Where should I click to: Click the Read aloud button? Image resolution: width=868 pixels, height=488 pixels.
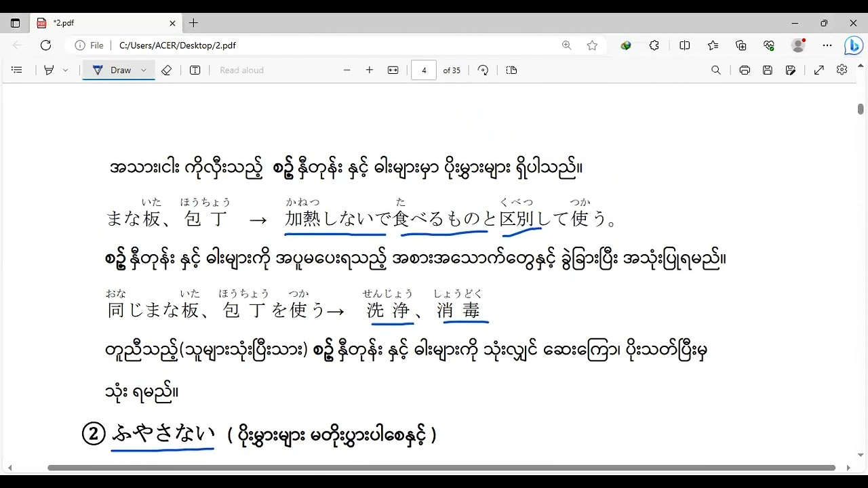pos(241,70)
